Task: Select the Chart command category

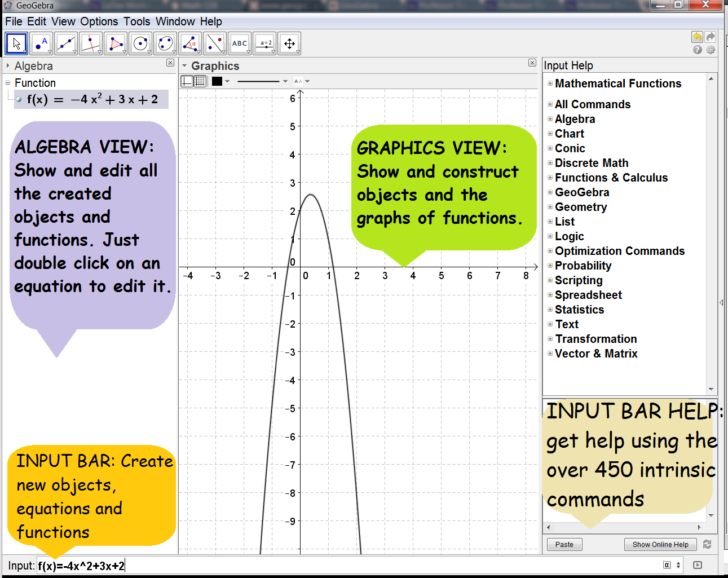Action: click(570, 134)
